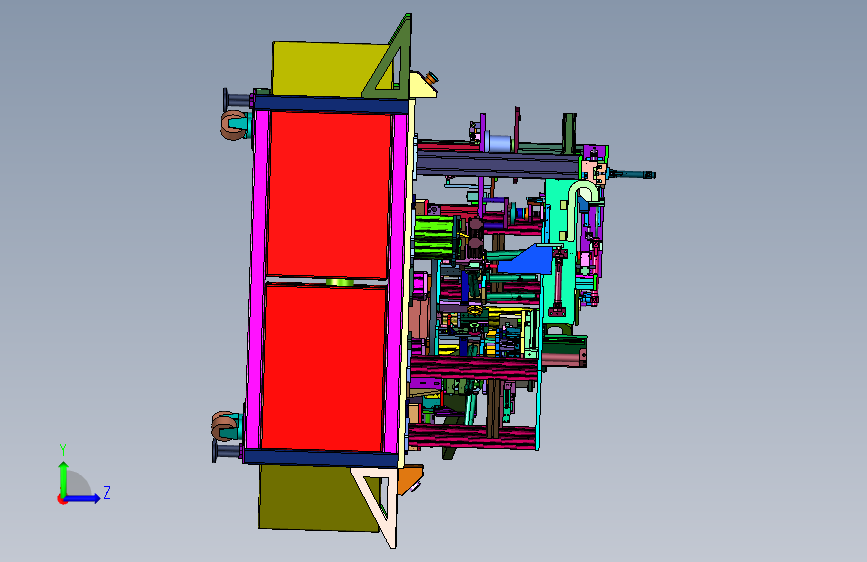Select the small green disc between red panels
Viewport: 867px width, 562px height.
click(x=340, y=282)
